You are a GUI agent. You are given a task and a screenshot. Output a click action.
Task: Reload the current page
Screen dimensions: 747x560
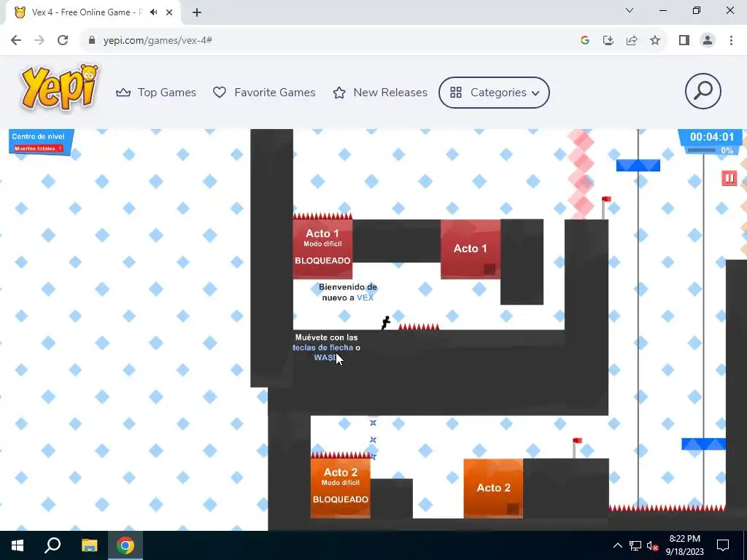[x=63, y=41]
